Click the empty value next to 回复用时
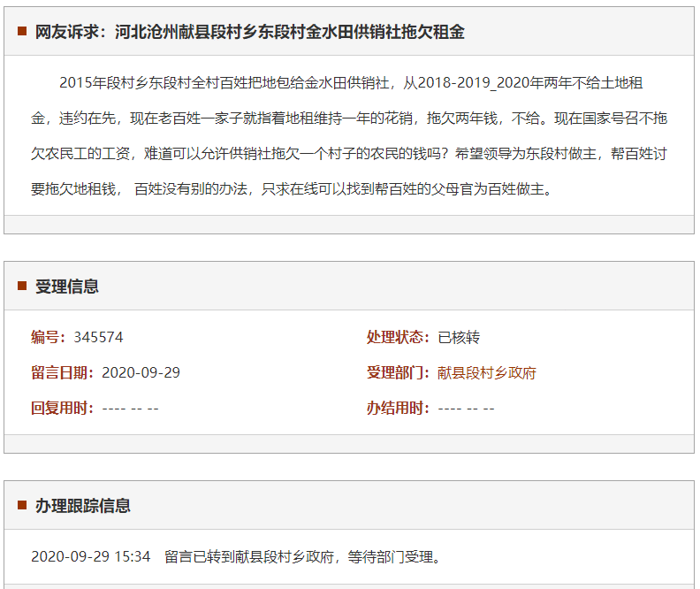The image size is (700, 589). [x=130, y=408]
